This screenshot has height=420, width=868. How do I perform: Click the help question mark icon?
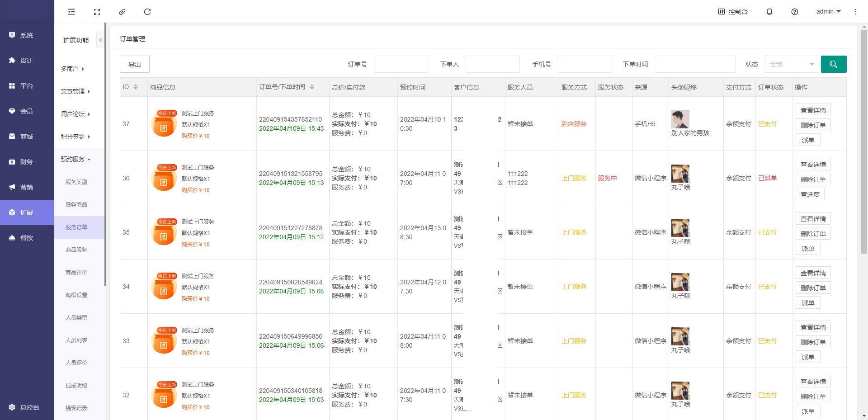click(794, 12)
